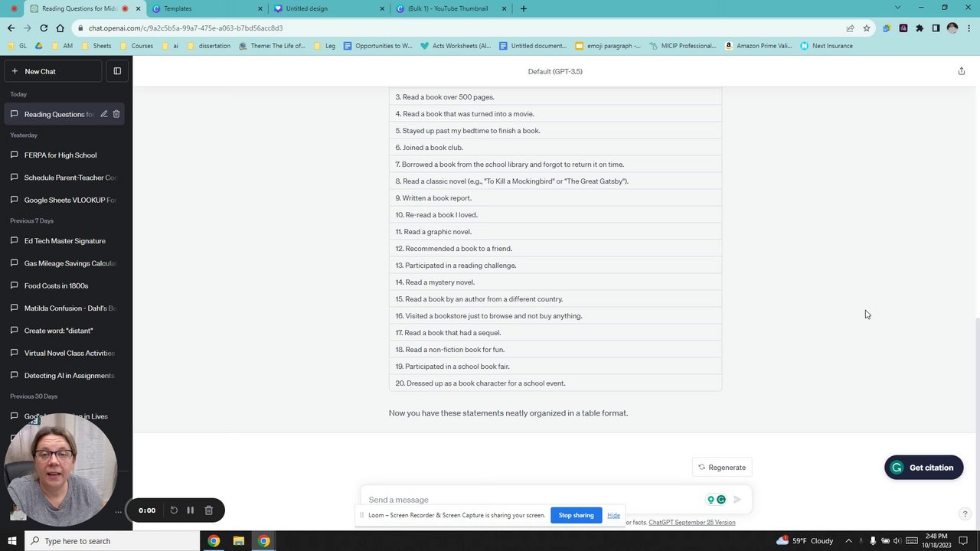Open ChatGPT September 25 Version link
Viewport: 980px width, 551px height.
[692, 523]
